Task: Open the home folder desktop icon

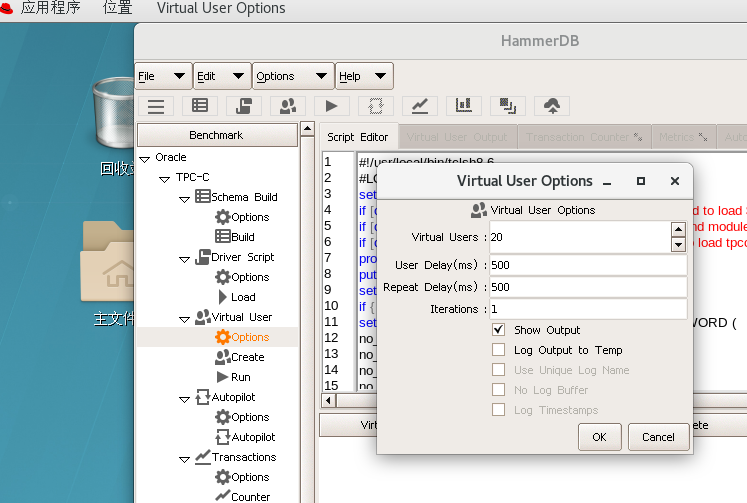Action: [107, 261]
